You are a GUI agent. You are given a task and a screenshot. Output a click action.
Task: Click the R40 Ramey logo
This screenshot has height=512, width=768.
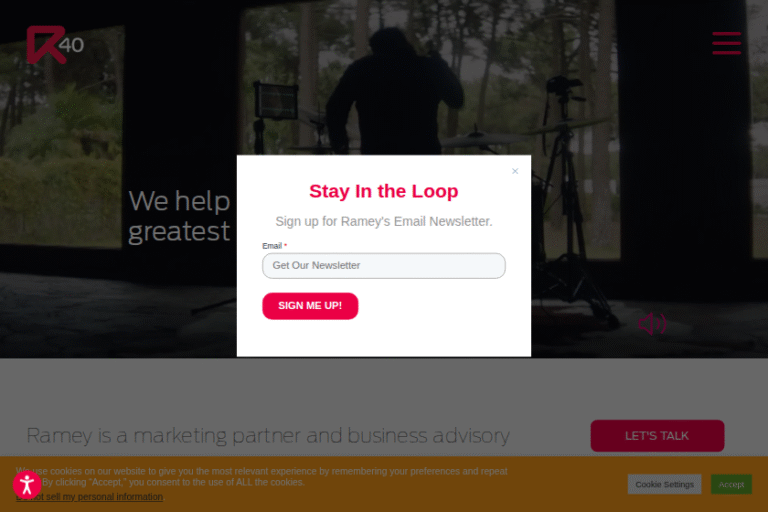(55, 45)
